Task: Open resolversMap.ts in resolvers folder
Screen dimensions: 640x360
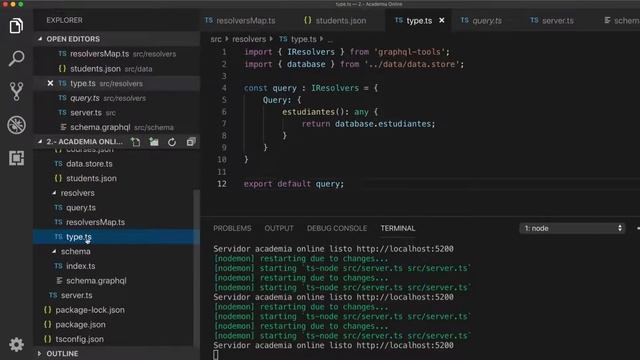Action: 95,222
